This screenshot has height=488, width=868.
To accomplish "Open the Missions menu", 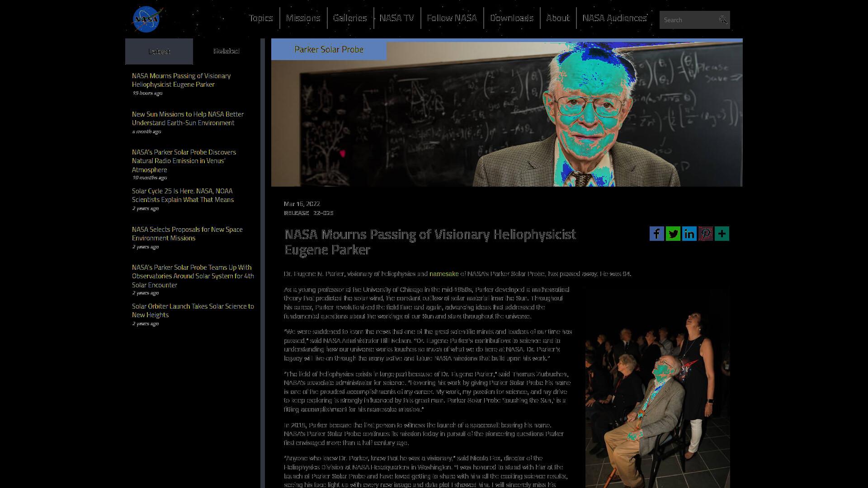I will pyautogui.click(x=303, y=18).
